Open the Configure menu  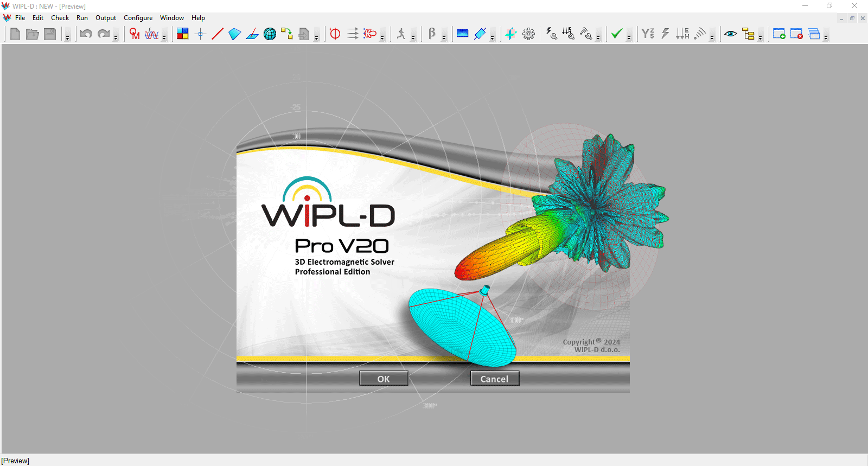(x=138, y=18)
